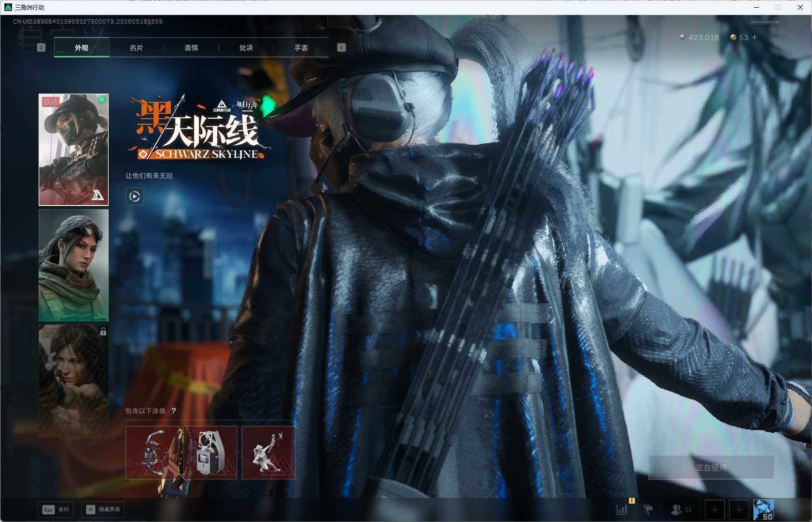
Task: Add currency with the plus next to 53
Action: click(x=755, y=37)
